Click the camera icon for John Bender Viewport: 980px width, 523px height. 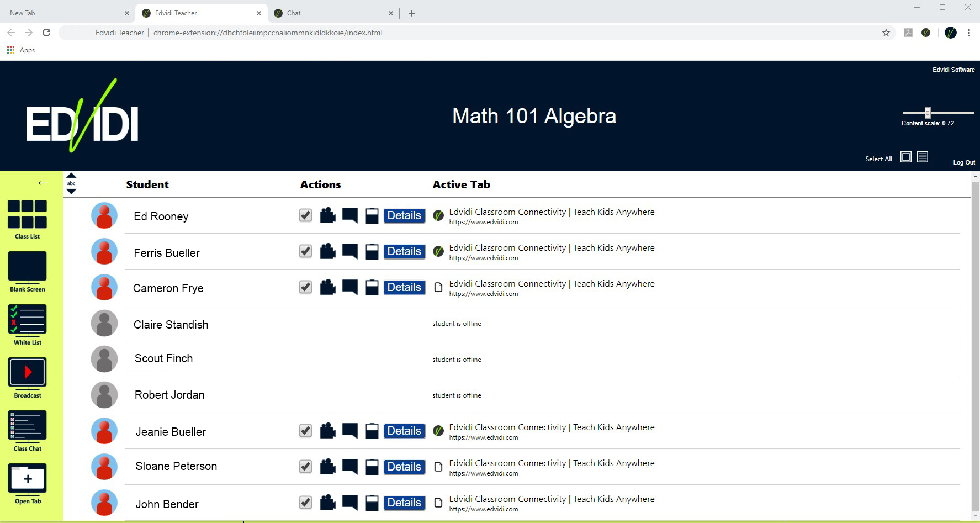328,503
